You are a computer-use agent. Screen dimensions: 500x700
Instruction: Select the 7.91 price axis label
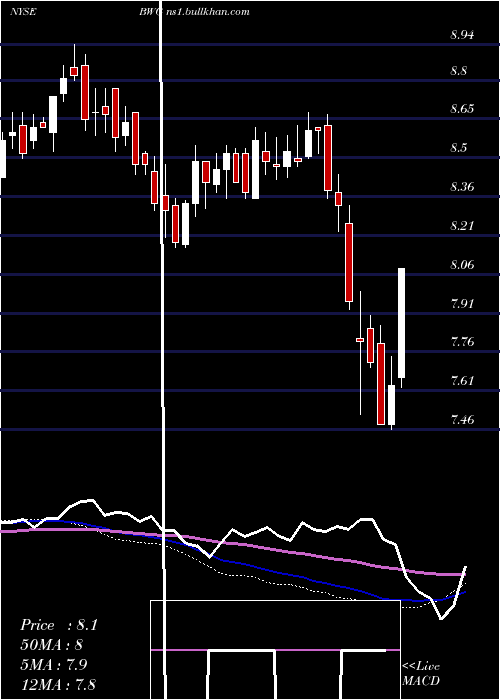click(462, 304)
